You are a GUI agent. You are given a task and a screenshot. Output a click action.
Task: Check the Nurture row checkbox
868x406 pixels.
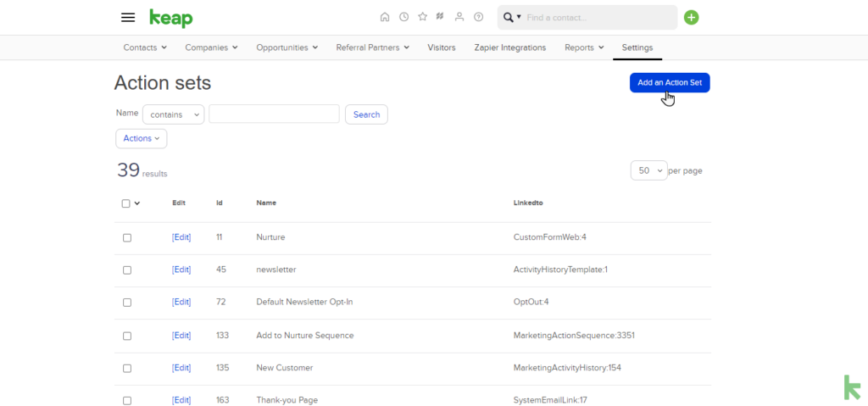[x=127, y=237]
